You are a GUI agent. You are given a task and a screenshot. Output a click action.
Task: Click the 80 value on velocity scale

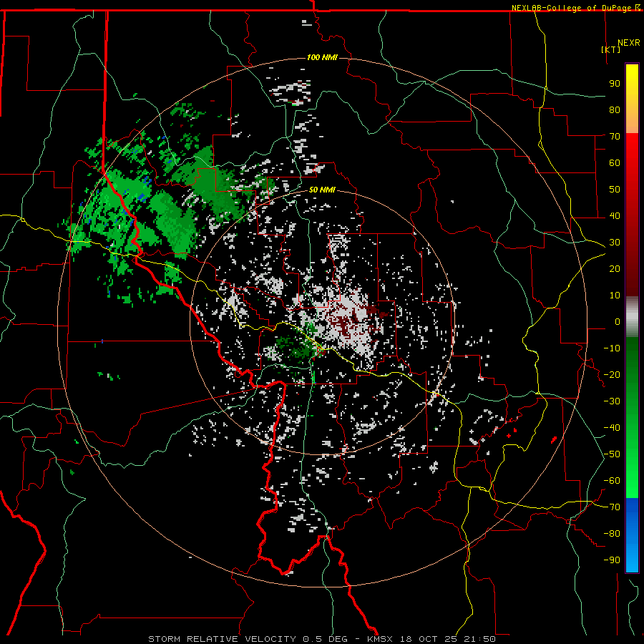pos(615,109)
